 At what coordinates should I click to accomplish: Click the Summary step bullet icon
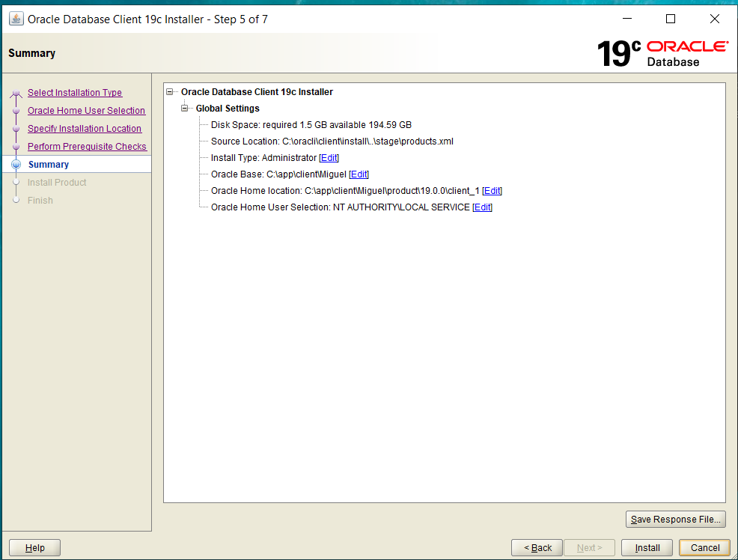click(x=16, y=164)
